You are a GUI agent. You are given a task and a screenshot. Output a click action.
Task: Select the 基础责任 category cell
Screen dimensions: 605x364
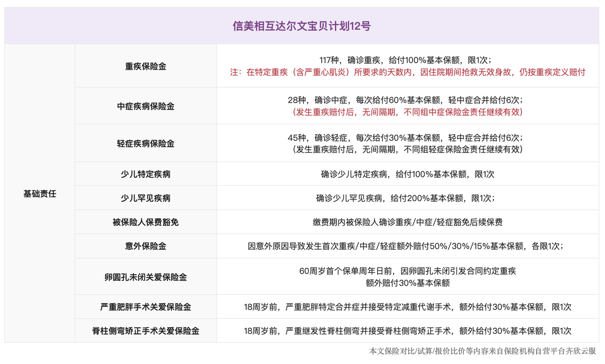40,194
